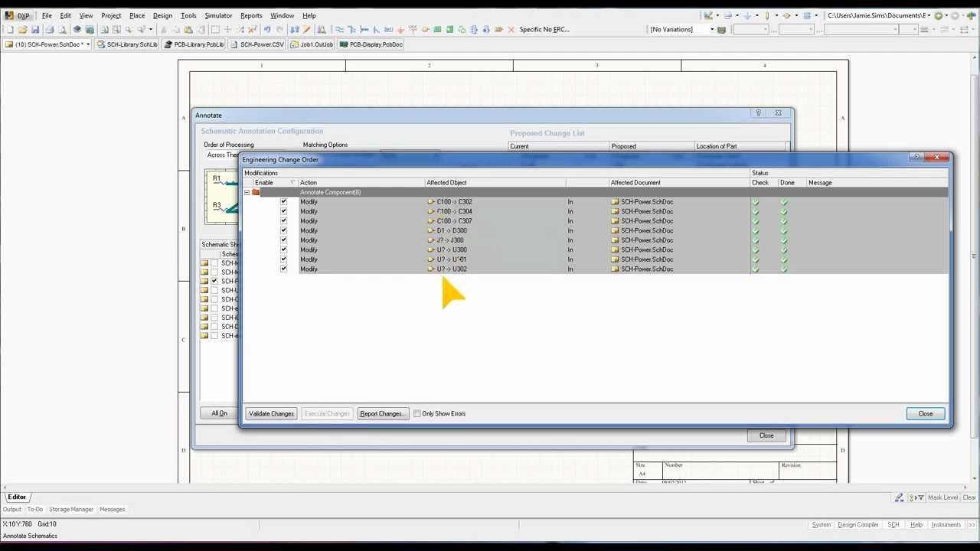Open the No Variations dropdown
The image size is (980, 551).
[x=711, y=30]
